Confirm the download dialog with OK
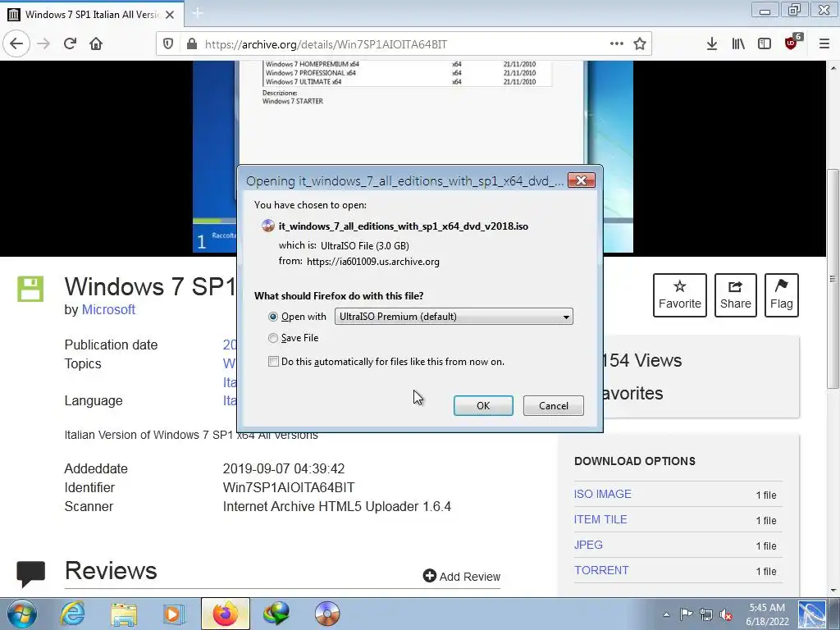The height and width of the screenshot is (630, 840). point(483,405)
